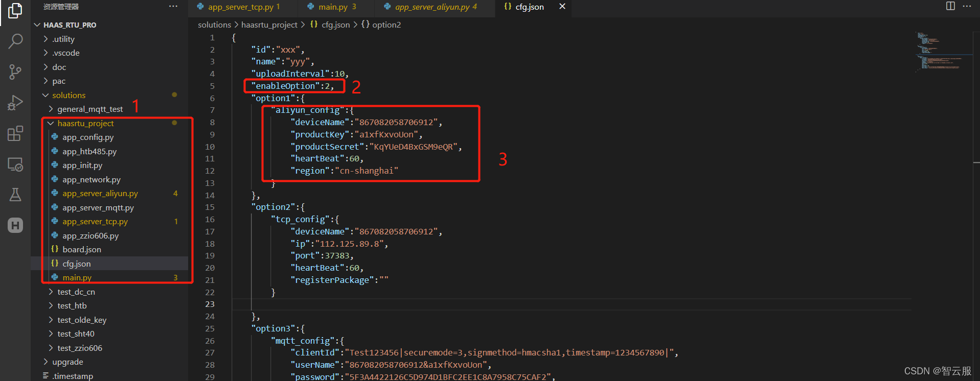Open the Remote Explorer icon

click(x=15, y=164)
